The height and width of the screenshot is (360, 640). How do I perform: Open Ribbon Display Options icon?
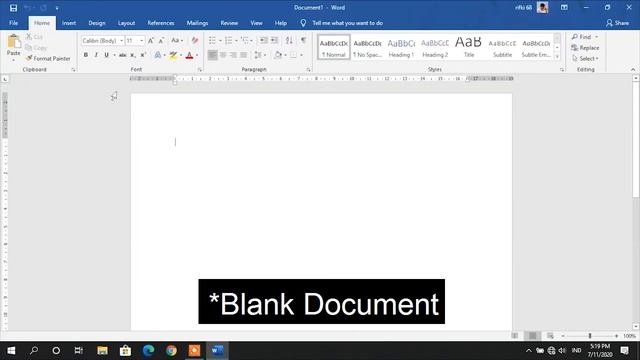pos(564,8)
